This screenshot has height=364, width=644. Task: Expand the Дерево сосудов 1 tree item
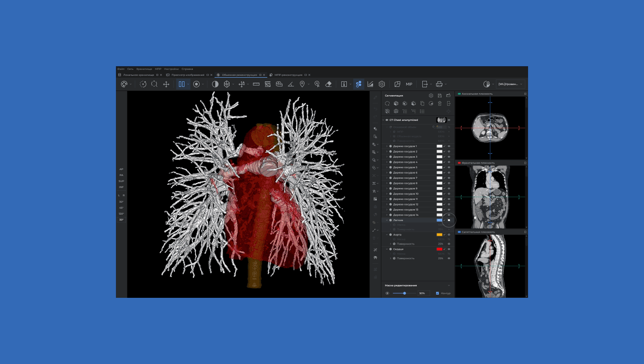pyautogui.click(x=387, y=146)
